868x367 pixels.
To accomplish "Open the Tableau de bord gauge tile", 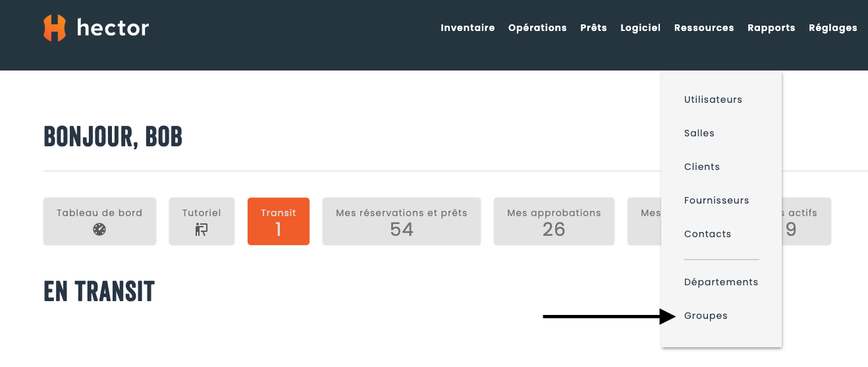I will (x=99, y=221).
